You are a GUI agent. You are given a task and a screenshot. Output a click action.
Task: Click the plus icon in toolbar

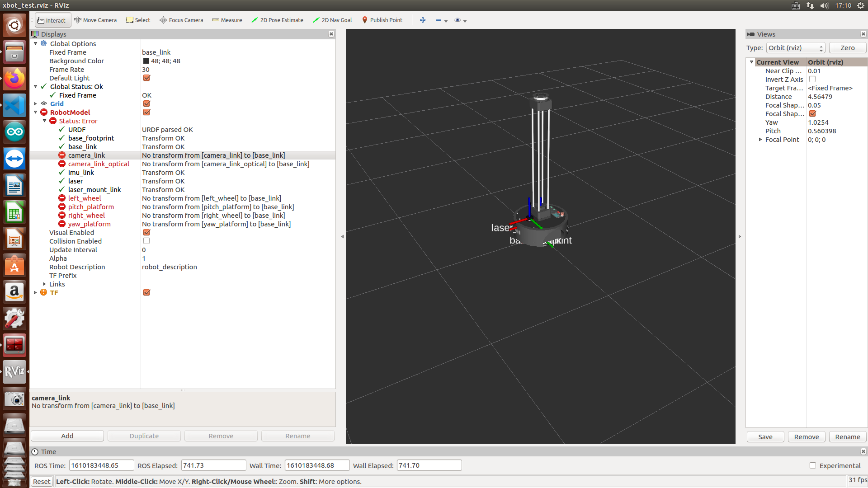423,20
